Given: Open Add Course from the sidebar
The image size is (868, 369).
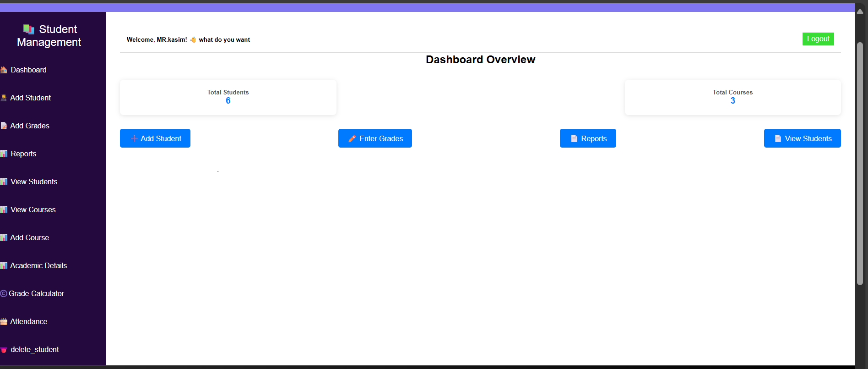Looking at the screenshot, I should pos(29,237).
